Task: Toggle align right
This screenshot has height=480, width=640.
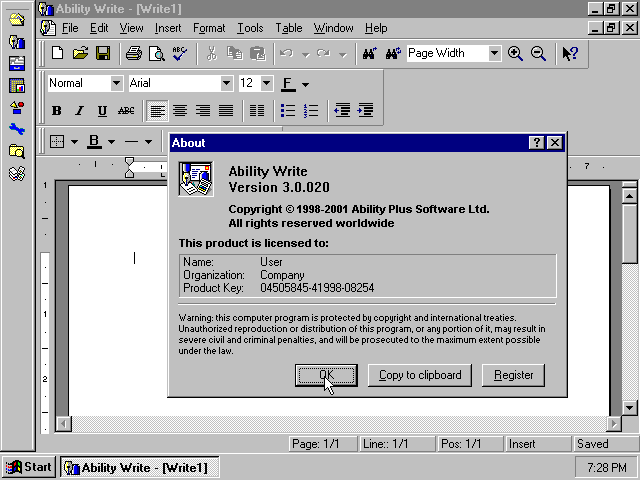Action: click(x=203, y=111)
